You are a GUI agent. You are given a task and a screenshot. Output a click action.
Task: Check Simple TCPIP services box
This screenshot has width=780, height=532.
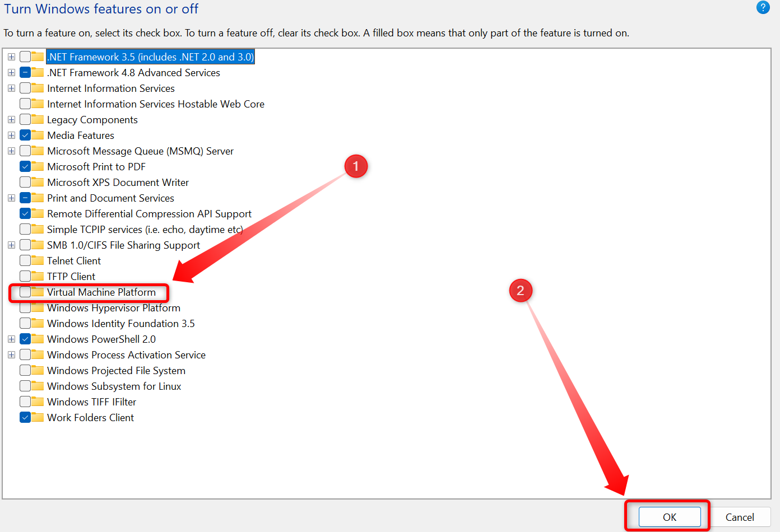tap(25, 229)
